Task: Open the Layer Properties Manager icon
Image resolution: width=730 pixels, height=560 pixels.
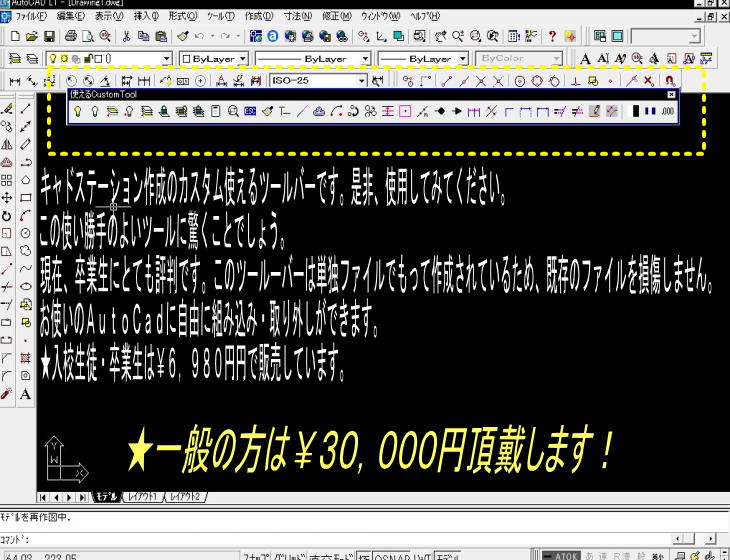Action: [x=15, y=59]
